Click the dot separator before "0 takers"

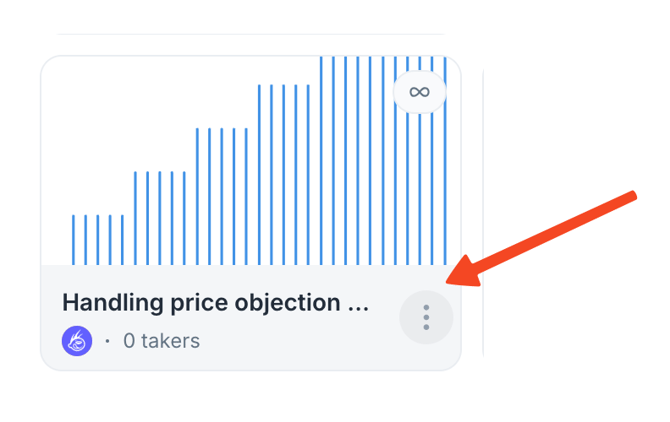point(107,342)
